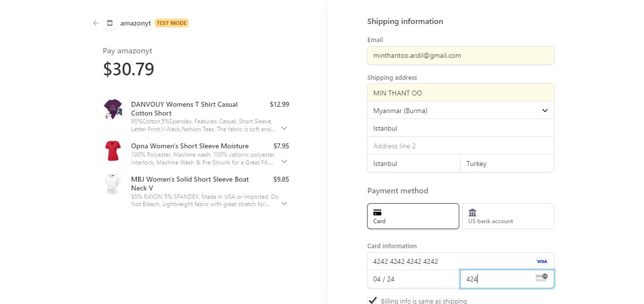
Task: Expand MBJ Women's Boat Neck description
Action: 284,204
